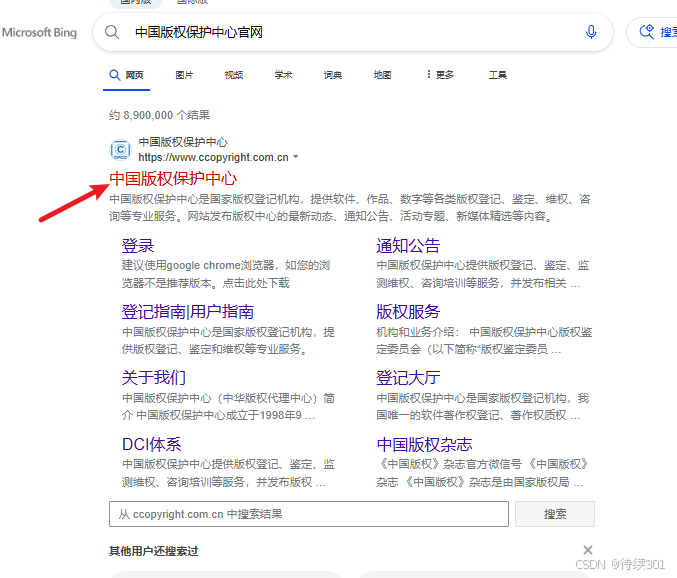Click the 约 8,900,000 个结果 count text
677x578 pixels.
(x=159, y=115)
